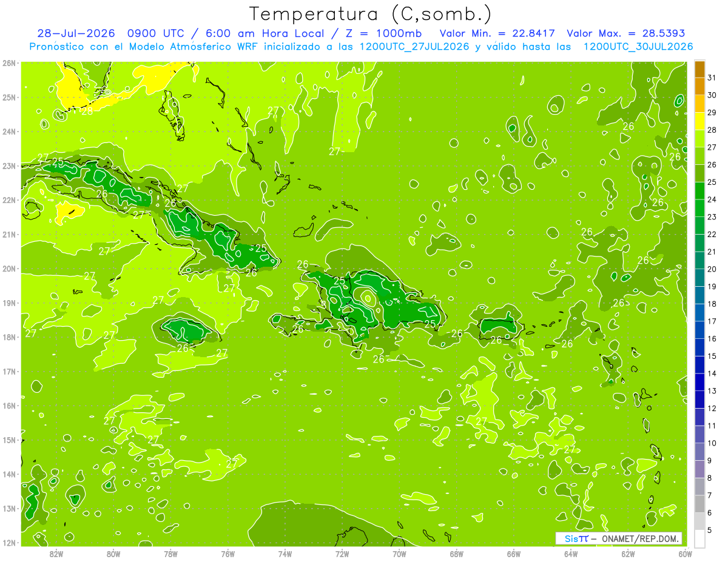The image size is (728, 562).
Task: Click the '16' value on the color scale
Action: click(x=712, y=339)
